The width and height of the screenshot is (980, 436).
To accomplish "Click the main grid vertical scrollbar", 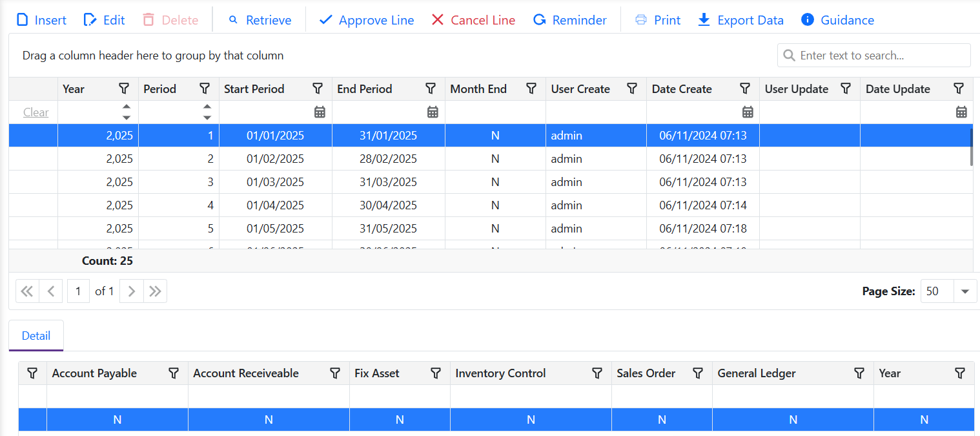I will [972, 147].
